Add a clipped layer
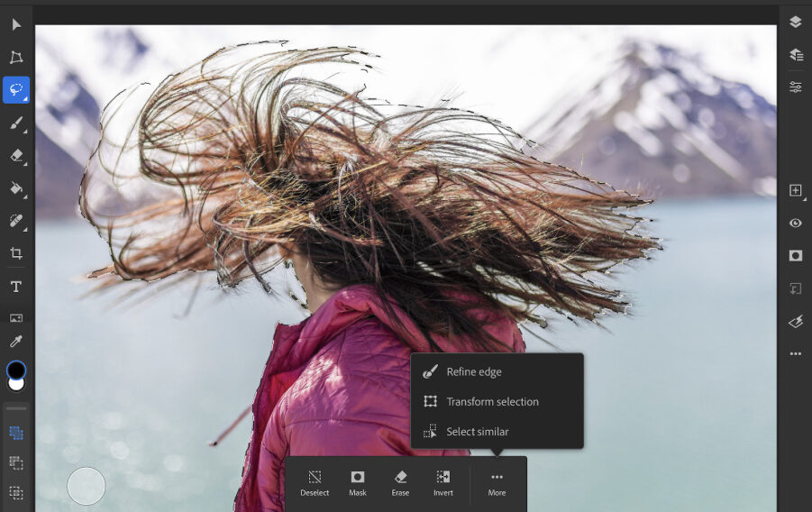 click(x=796, y=288)
